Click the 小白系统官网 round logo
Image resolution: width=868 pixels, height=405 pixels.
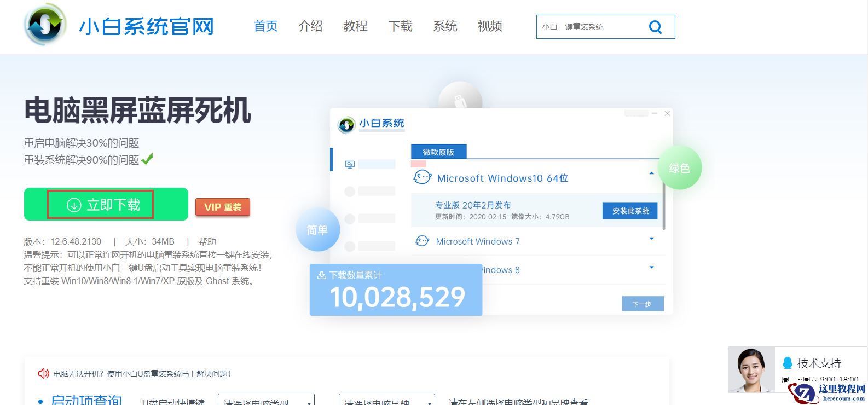click(x=45, y=24)
